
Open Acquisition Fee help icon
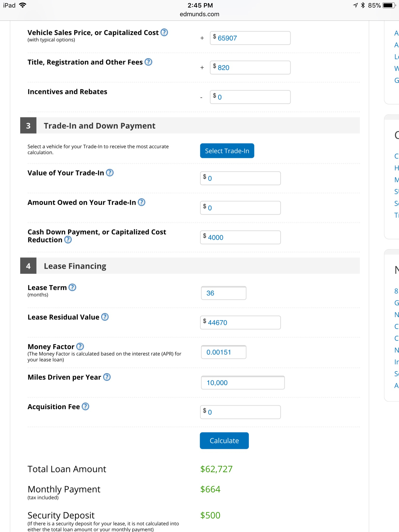click(x=85, y=407)
